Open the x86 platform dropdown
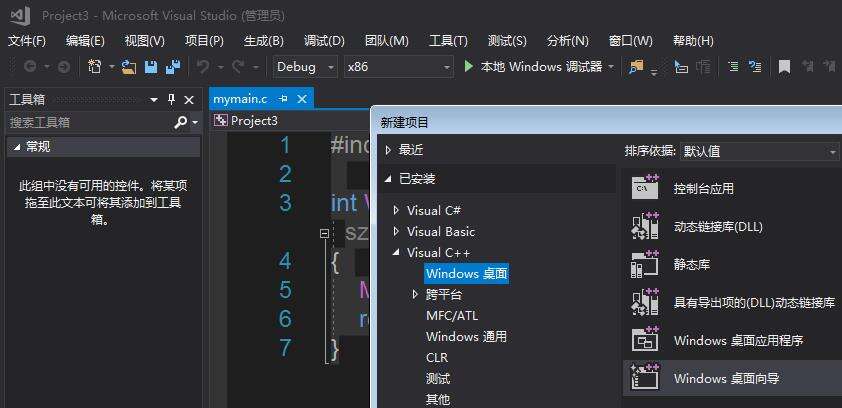Image resolution: width=842 pixels, height=408 pixels. (x=398, y=67)
